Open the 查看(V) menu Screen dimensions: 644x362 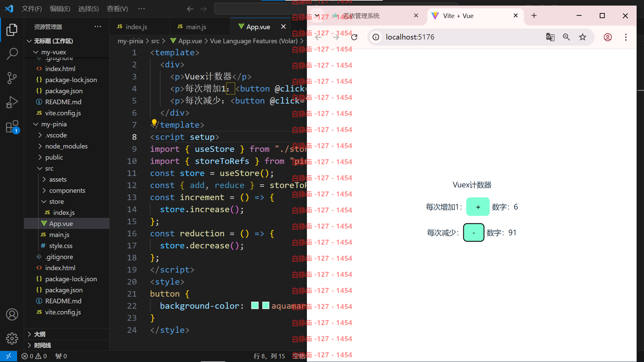[x=117, y=9]
